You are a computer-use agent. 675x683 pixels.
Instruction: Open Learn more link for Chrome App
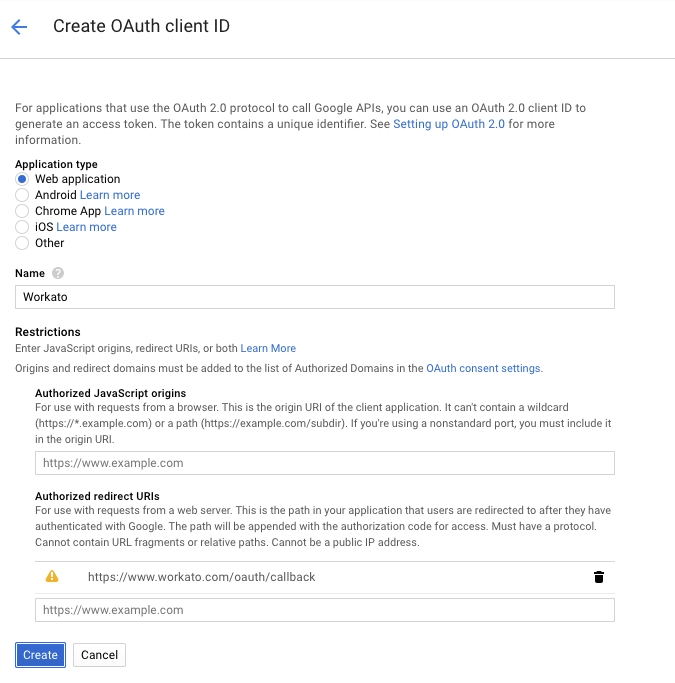click(x=134, y=211)
